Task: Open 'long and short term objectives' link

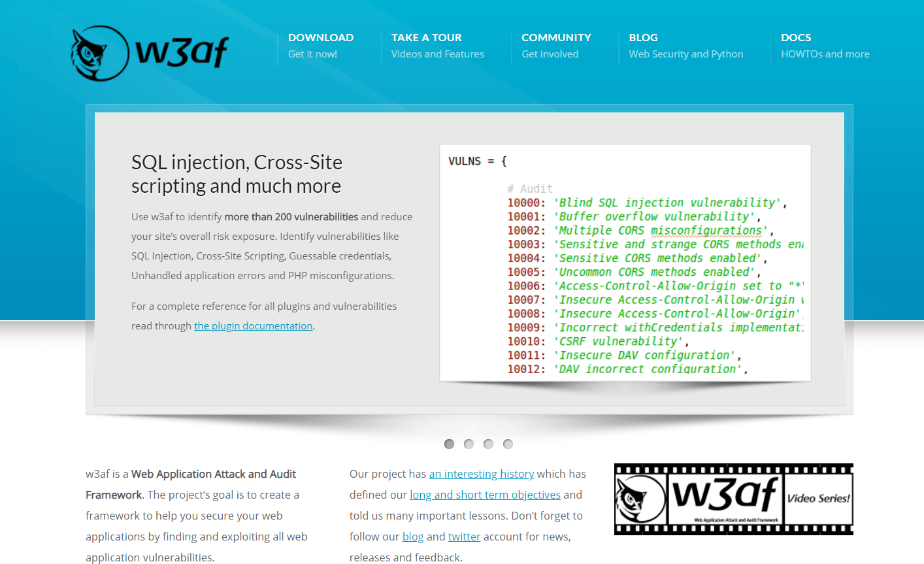Action: click(485, 495)
